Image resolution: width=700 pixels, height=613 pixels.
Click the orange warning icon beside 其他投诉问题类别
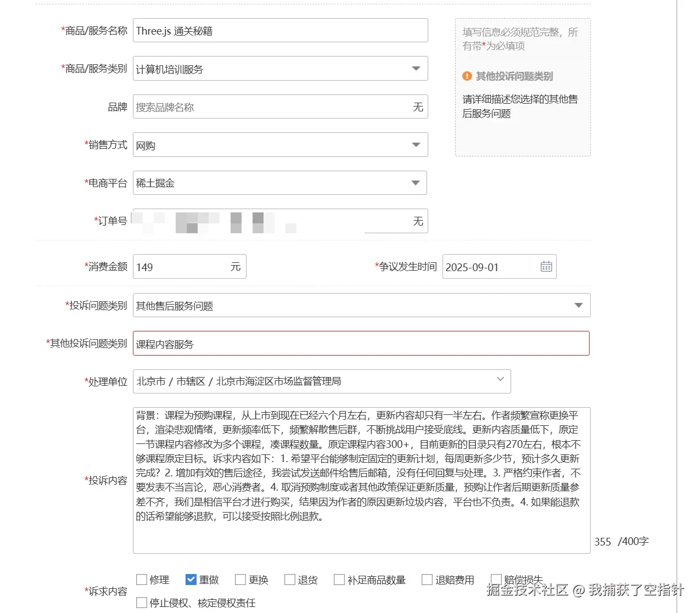(x=467, y=76)
